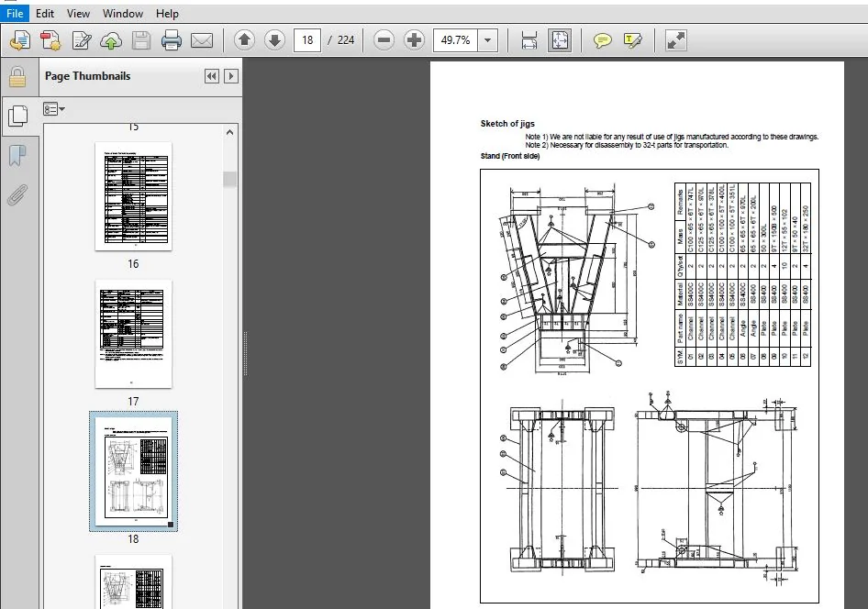Open the Window menu
The height and width of the screenshot is (609, 868).
pyautogui.click(x=123, y=13)
